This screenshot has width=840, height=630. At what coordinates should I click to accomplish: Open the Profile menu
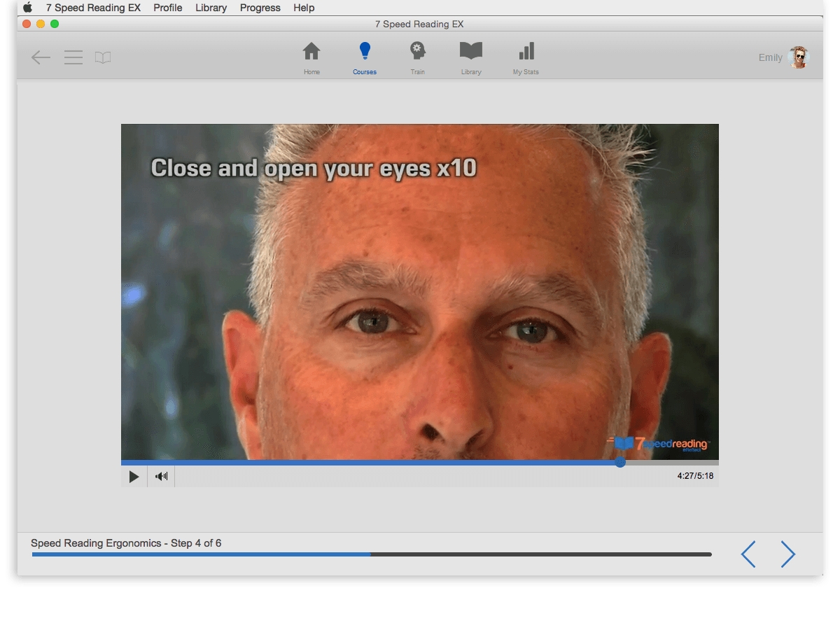point(168,8)
